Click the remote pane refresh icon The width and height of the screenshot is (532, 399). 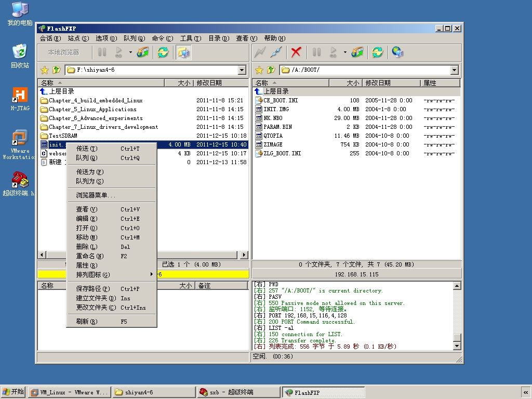(378, 52)
